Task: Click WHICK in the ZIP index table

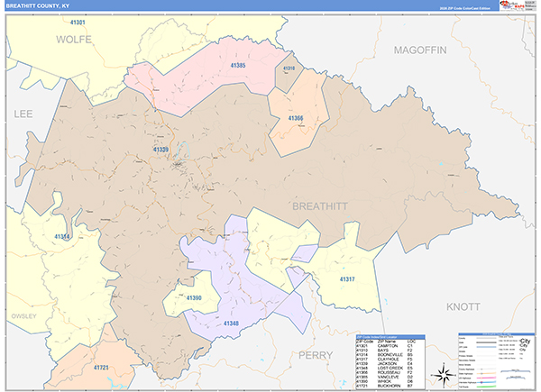Action: [384, 382]
